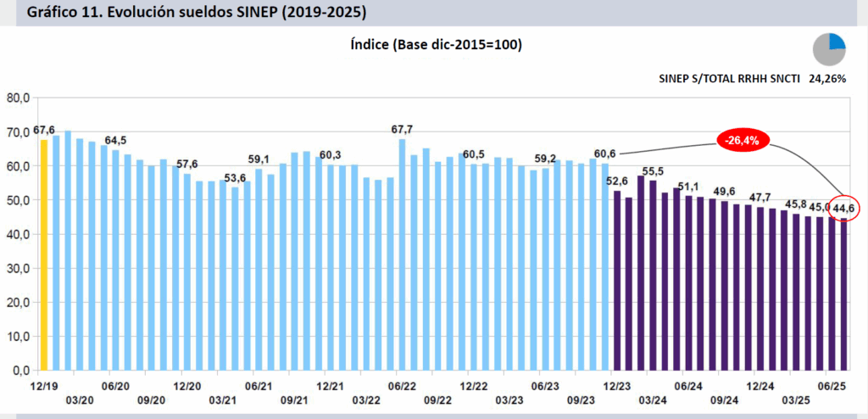Click the 53,6 data label

[x=235, y=177]
